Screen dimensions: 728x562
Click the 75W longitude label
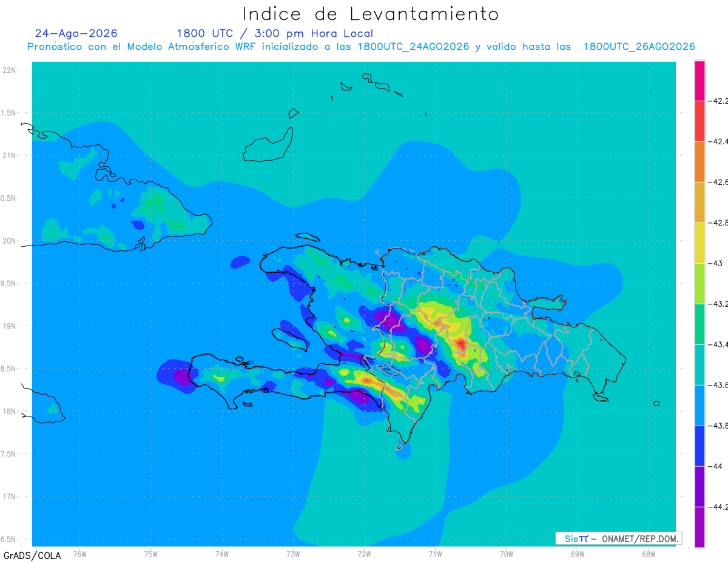[x=151, y=554]
